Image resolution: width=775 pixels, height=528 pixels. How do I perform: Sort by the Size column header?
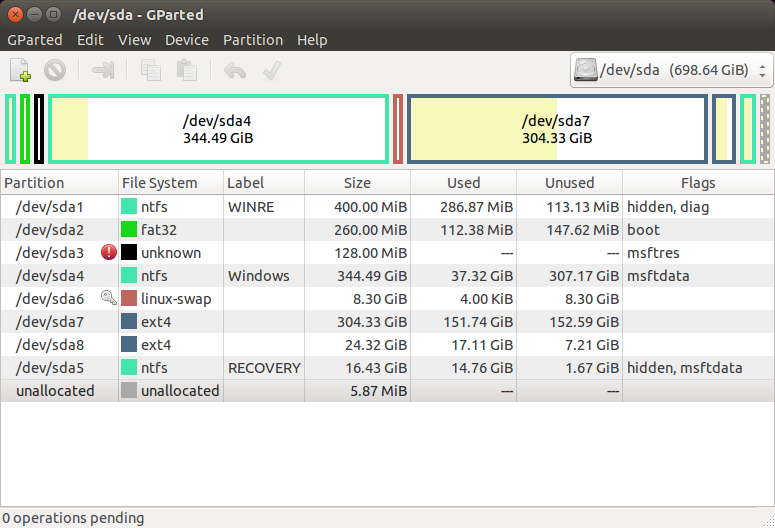click(357, 183)
